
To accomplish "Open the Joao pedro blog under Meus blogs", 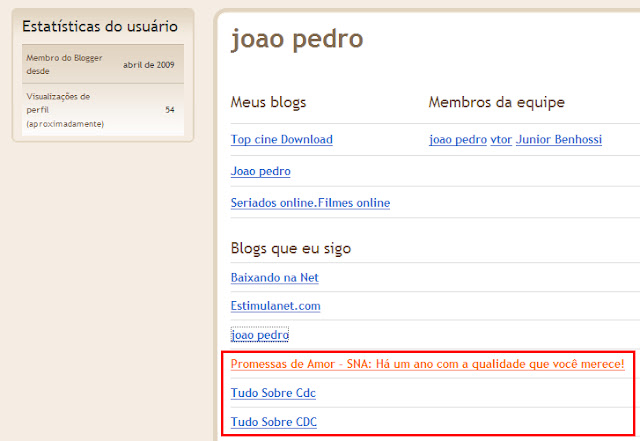I will pos(260,171).
